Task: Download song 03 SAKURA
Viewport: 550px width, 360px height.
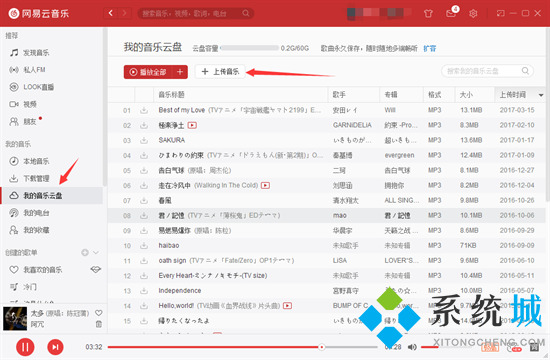Action: 144,140
